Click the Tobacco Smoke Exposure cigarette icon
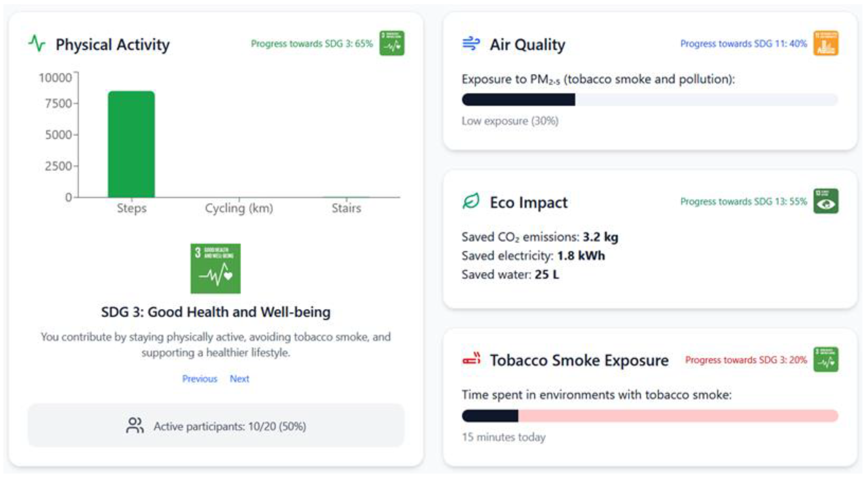This screenshot has height=477, width=868. pos(471,359)
